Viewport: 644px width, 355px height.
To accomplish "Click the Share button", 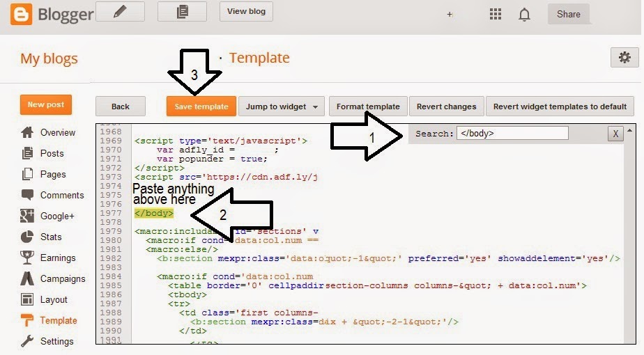I will click(x=569, y=15).
